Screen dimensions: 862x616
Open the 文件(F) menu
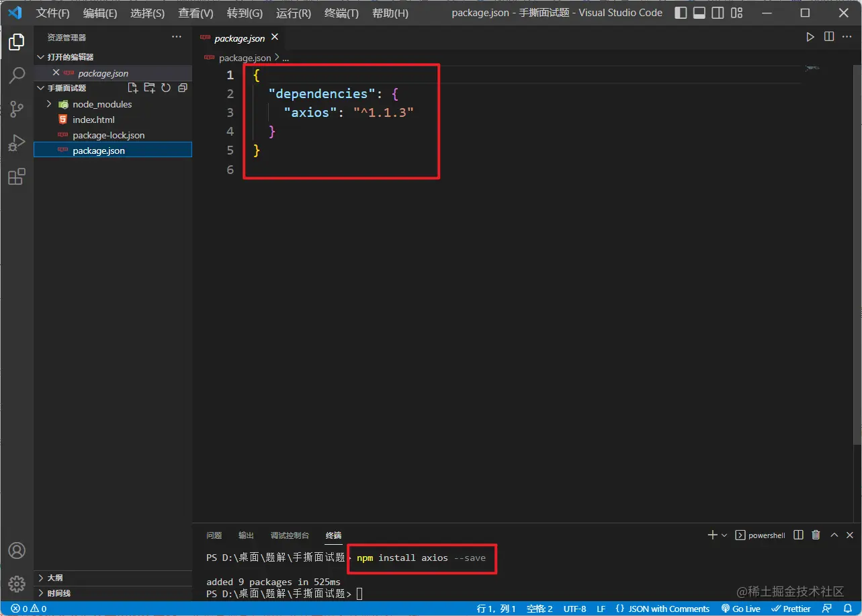tap(52, 13)
